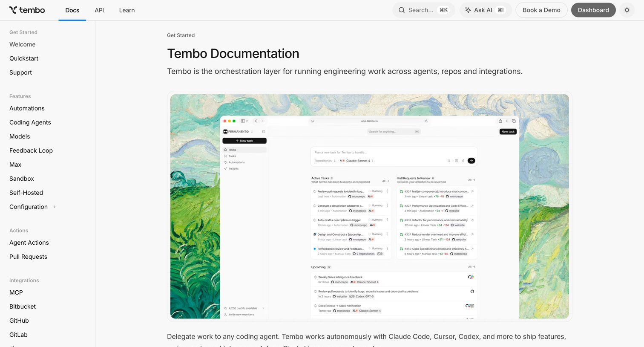
Task: Open the GitHub integration page
Action: click(x=19, y=321)
